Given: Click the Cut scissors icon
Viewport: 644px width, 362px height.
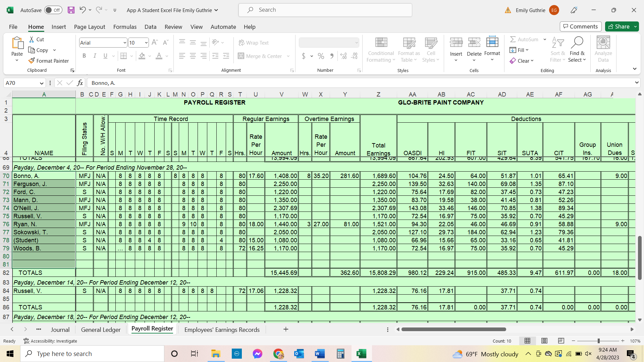Looking at the screenshot, I should [x=32, y=39].
